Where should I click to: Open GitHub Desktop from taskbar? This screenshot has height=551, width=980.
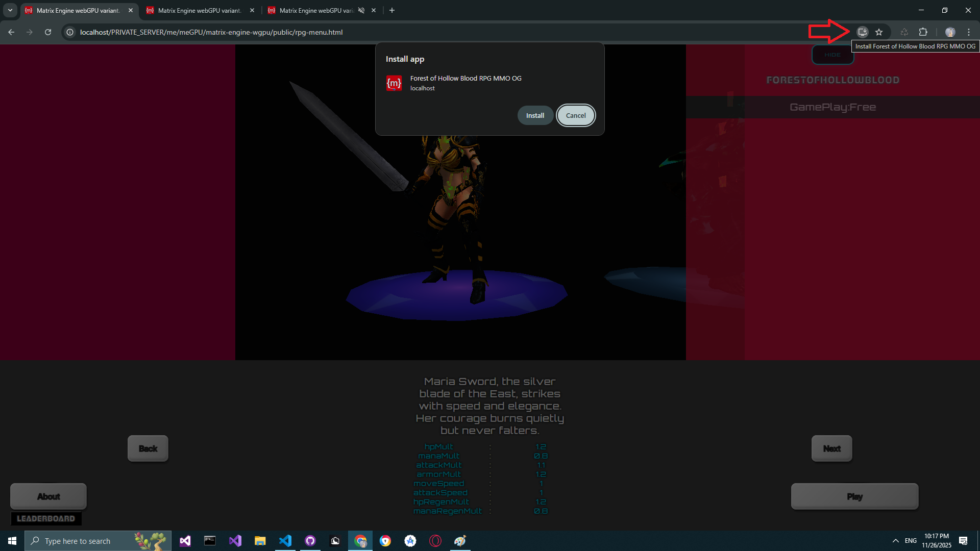(x=310, y=541)
